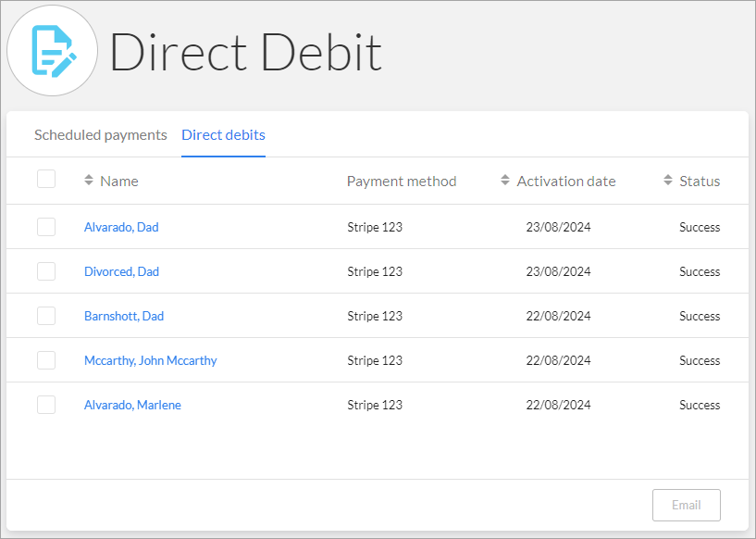Click the Activation date column label
The image size is (756, 539).
[566, 181]
